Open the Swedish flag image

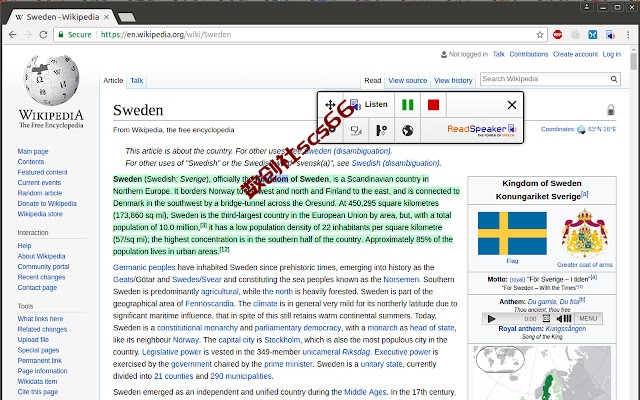(512, 233)
